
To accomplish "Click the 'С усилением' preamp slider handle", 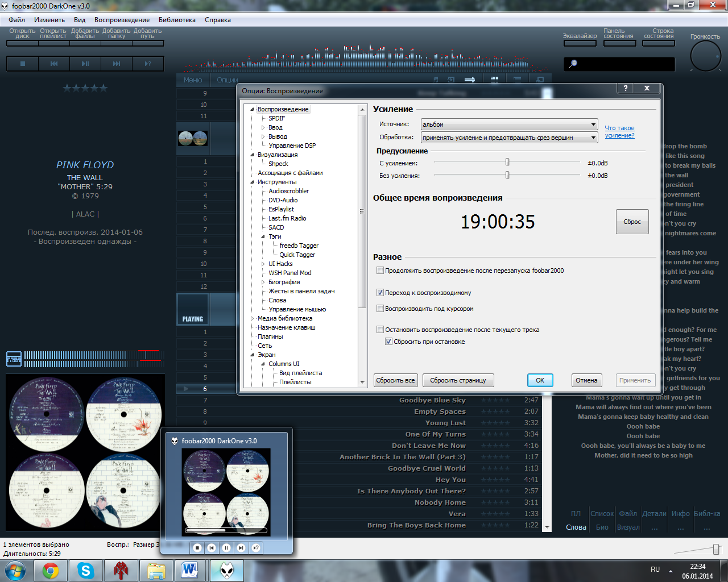I will pos(507,163).
